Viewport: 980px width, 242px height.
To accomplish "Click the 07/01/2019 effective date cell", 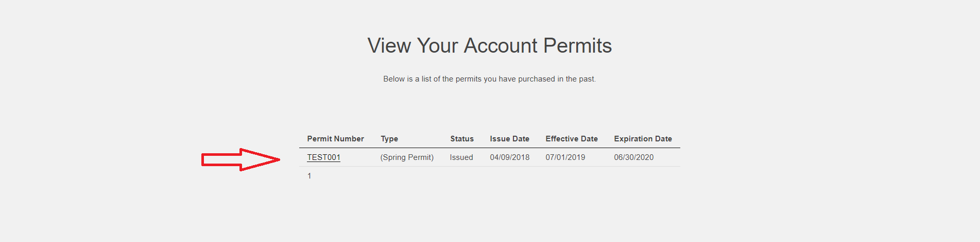I will coord(565,157).
